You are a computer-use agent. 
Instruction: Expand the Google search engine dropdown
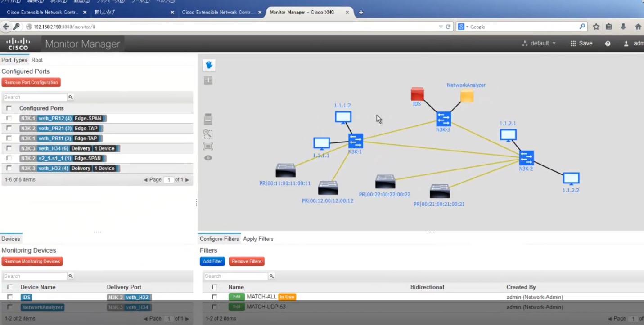coord(463,27)
